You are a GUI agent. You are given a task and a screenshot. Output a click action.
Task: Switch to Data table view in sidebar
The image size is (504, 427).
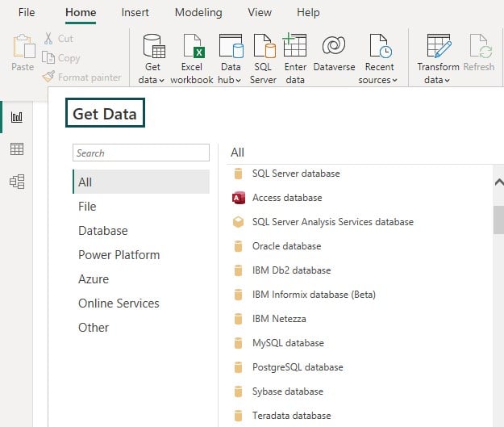pyautogui.click(x=17, y=149)
